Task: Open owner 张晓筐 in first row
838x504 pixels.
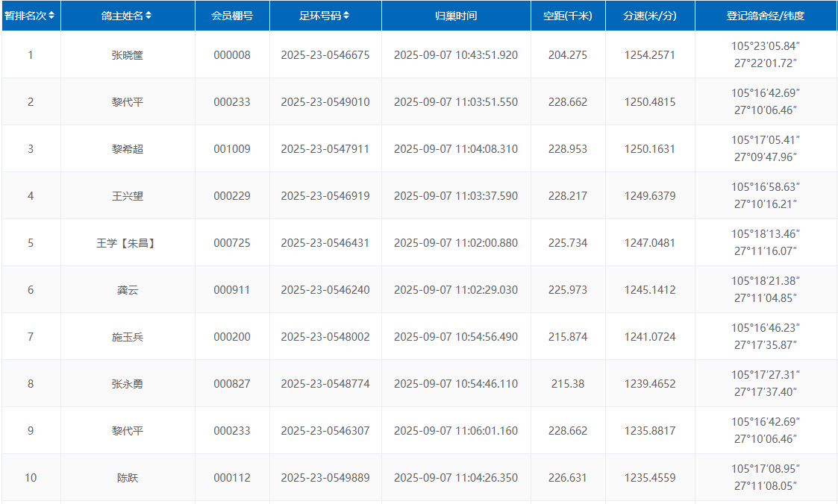Action: pos(128,55)
